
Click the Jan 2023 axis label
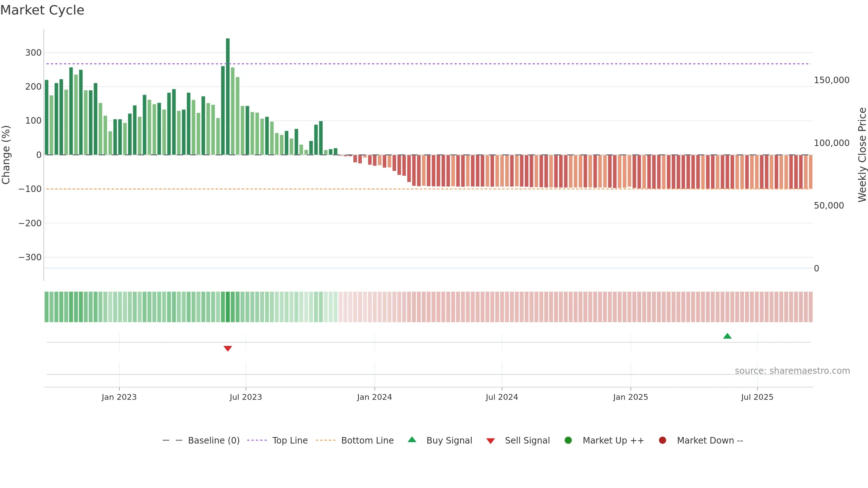pos(119,397)
